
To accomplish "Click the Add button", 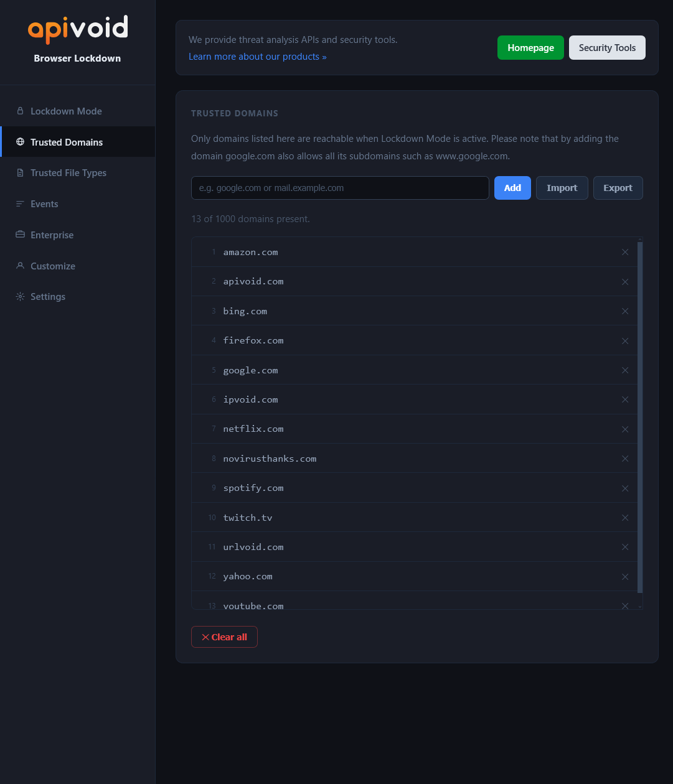I will click(x=512, y=187).
